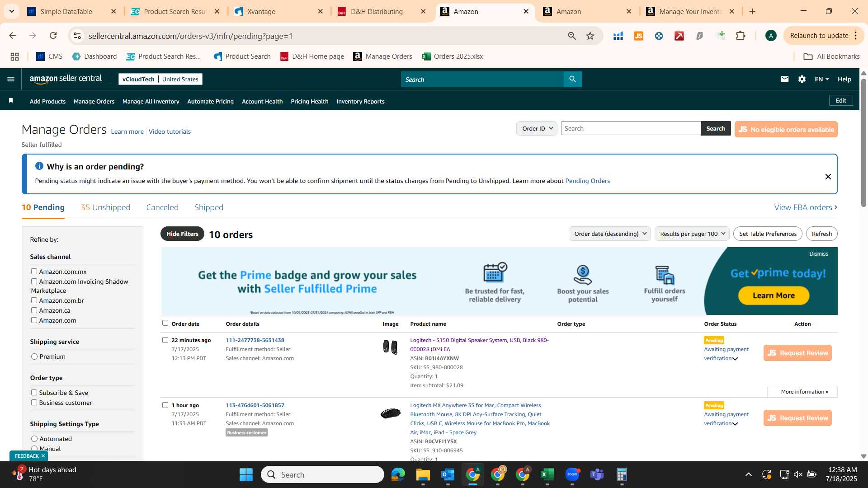Select the Premium shipping service radio
The height and width of the screenshot is (488, 868).
pyautogui.click(x=34, y=357)
